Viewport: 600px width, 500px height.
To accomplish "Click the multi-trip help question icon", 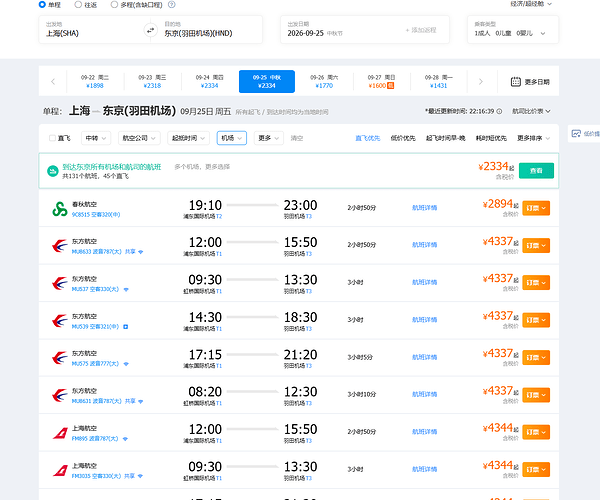I will (172, 5).
